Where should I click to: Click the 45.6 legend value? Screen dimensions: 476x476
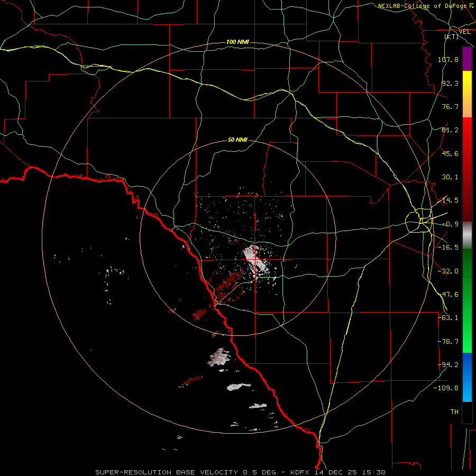pyautogui.click(x=450, y=153)
